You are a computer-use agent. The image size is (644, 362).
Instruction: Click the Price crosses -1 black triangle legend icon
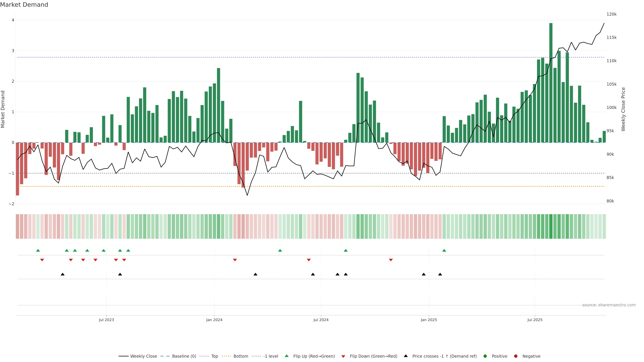(406, 356)
